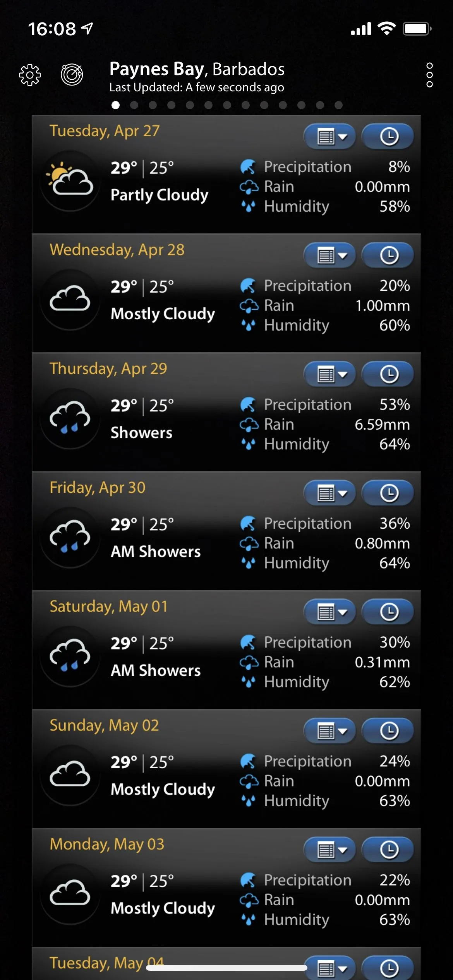The height and width of the screenshot is (980, 453).
Task: Select the Friday, Apr 30 AM Showers row
Action: pos(156,551)
